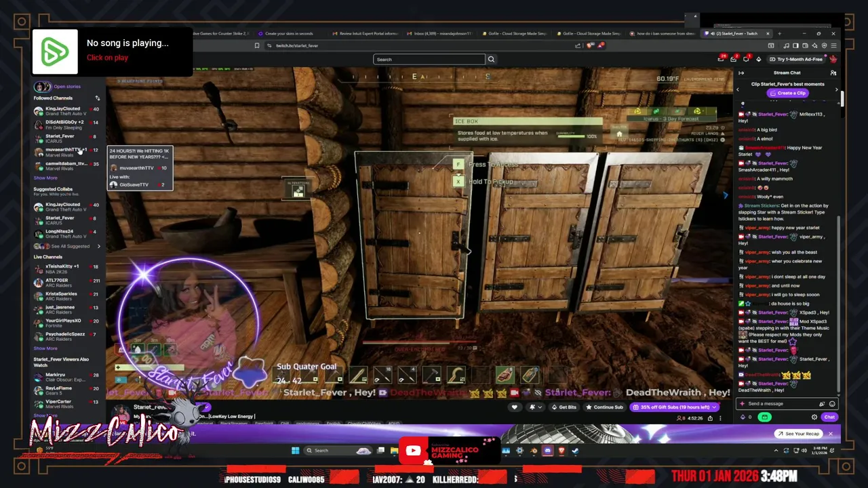
Task: Open the Twitch whispers icon
Action: (746, 60)
